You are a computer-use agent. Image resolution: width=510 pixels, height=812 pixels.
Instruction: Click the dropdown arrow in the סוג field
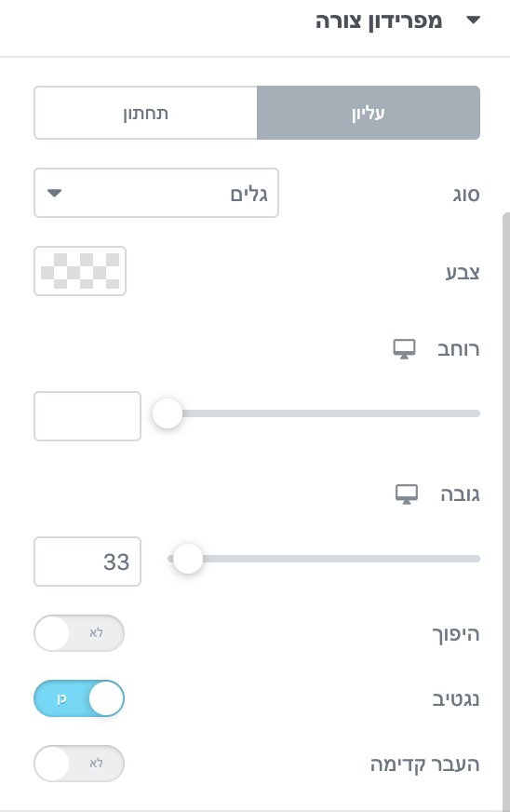click(x=54, y=193)
